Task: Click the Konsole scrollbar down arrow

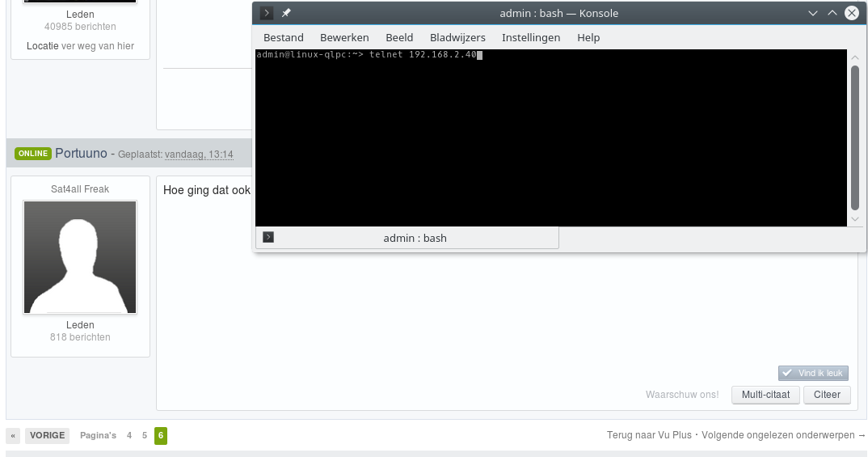Action: 855,219
